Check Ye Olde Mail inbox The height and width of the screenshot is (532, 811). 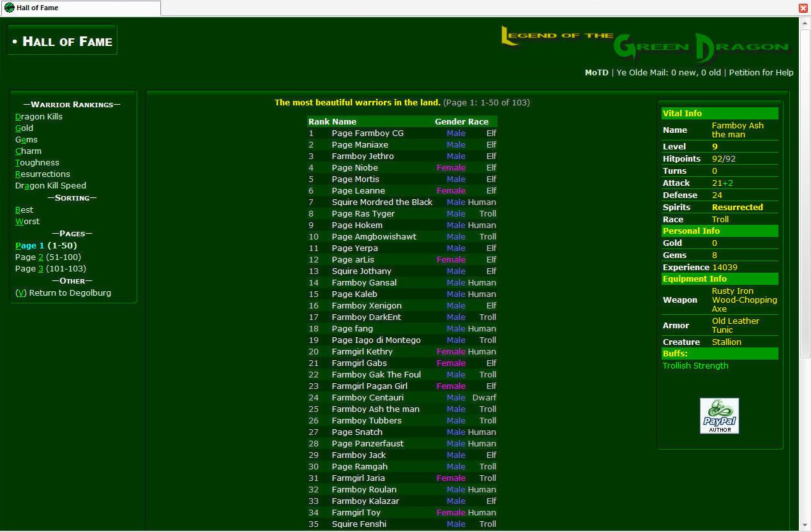669,73
